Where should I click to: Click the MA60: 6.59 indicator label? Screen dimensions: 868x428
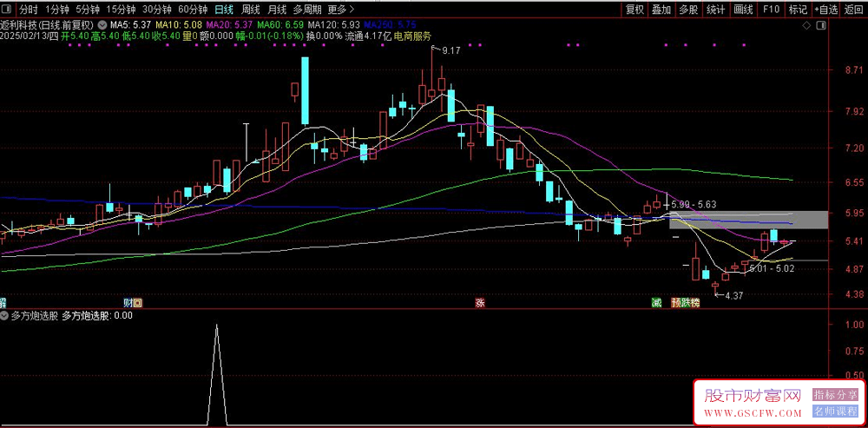(280, 25)
